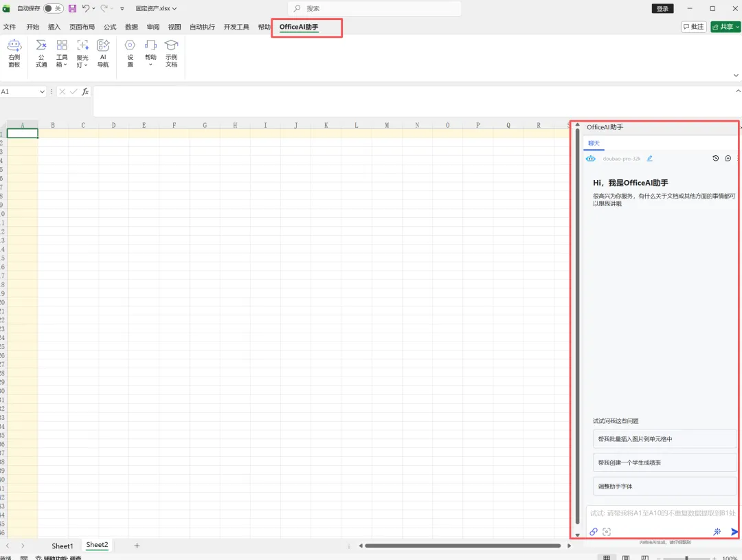The height and width of the screenshot is (560, 742).
Task: Click the 登录 sign-in button
Action: 662,8
